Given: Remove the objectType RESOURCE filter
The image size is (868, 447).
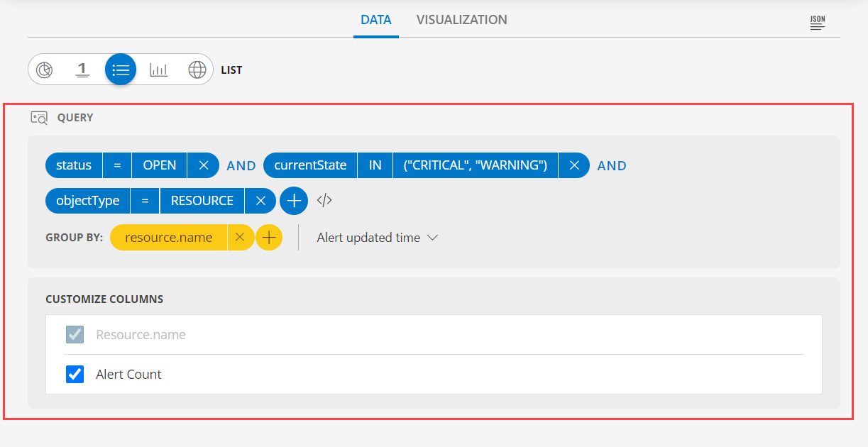Looking at the screenshot, I should coord(260,200).
